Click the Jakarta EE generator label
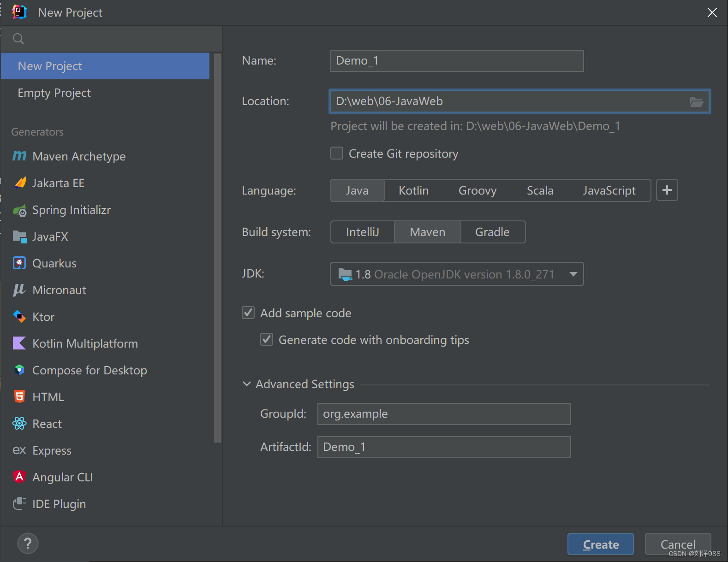Viewport: 728px width, 562px height. click(58, 183)
